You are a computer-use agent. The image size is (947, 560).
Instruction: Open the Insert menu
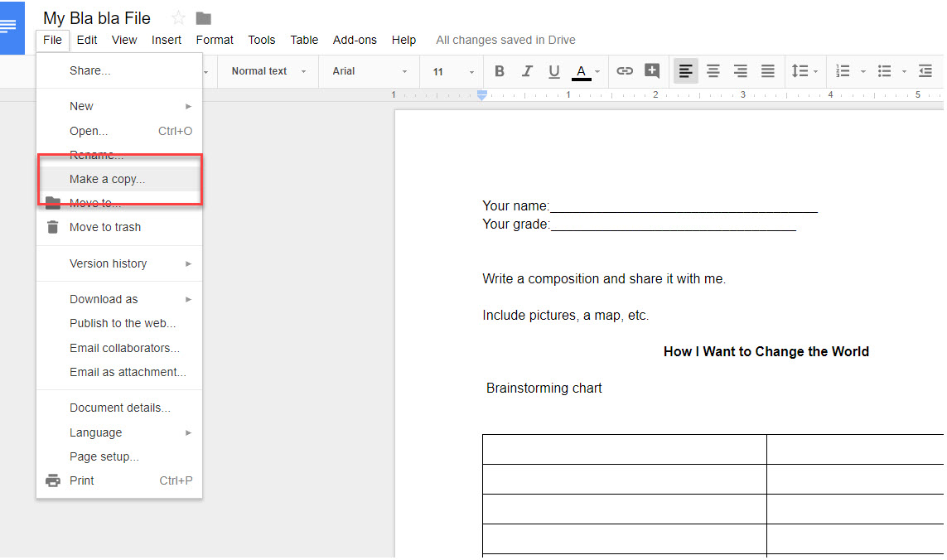click(x=167, y=40)
